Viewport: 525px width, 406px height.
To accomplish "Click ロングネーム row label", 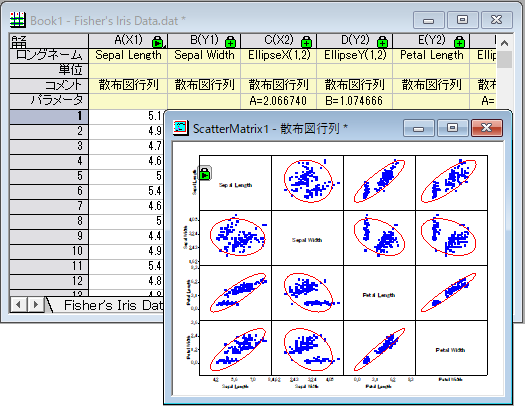I will [49, 55].
